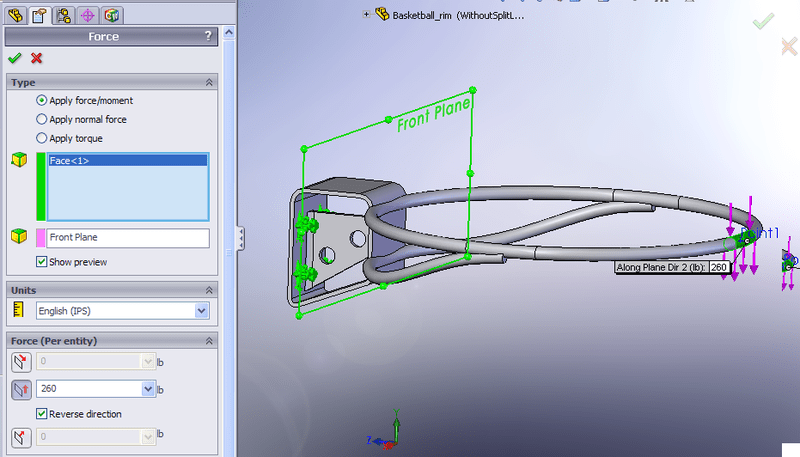Image resolution: width=800 pixels, height=457 pixels.
Task: Select Apply force/moment radio option
Action: click(x=42, y=101)
